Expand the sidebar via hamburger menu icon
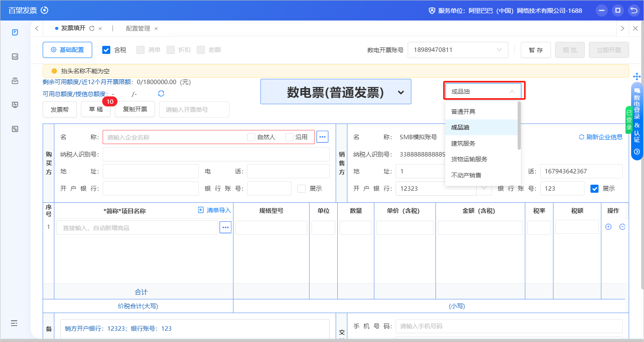The height and width of the screenshot is (342, 644). point(14,323)
